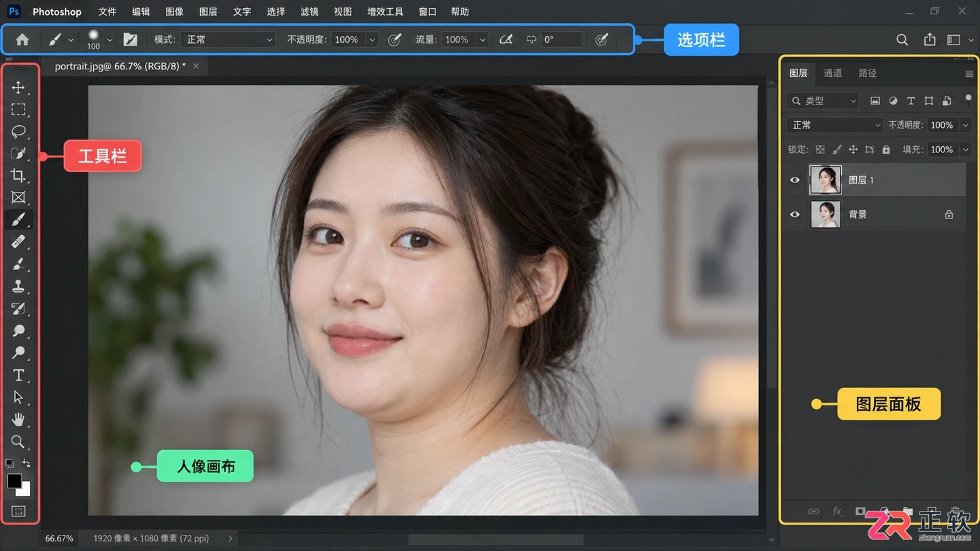The image size is (980, 551).
Task: Toggle lock all padlock beside 锁定
Action: pos(886,150)
